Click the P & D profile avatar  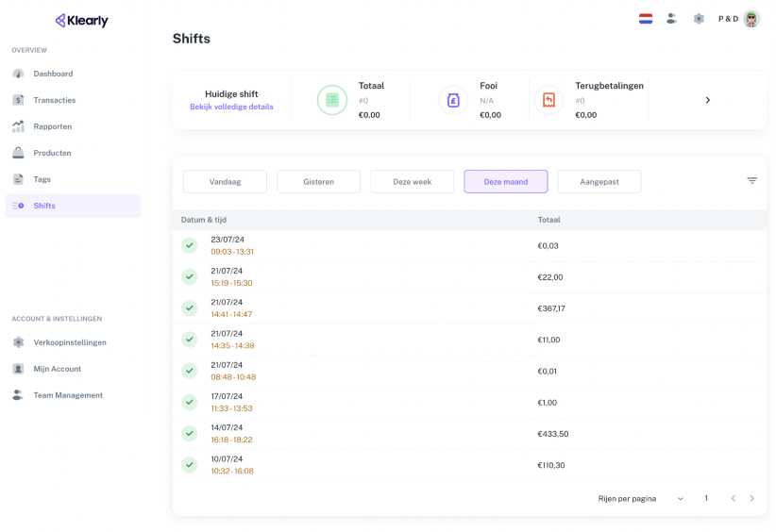click(751, 19)
